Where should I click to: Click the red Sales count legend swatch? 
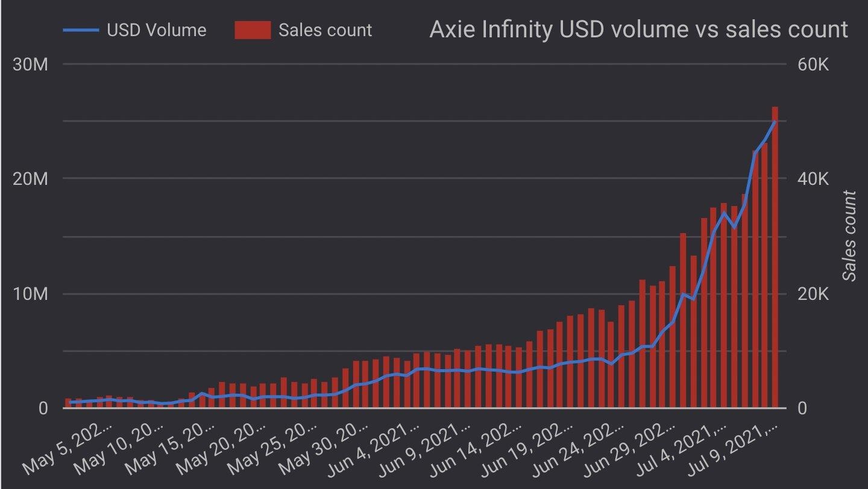252,30
